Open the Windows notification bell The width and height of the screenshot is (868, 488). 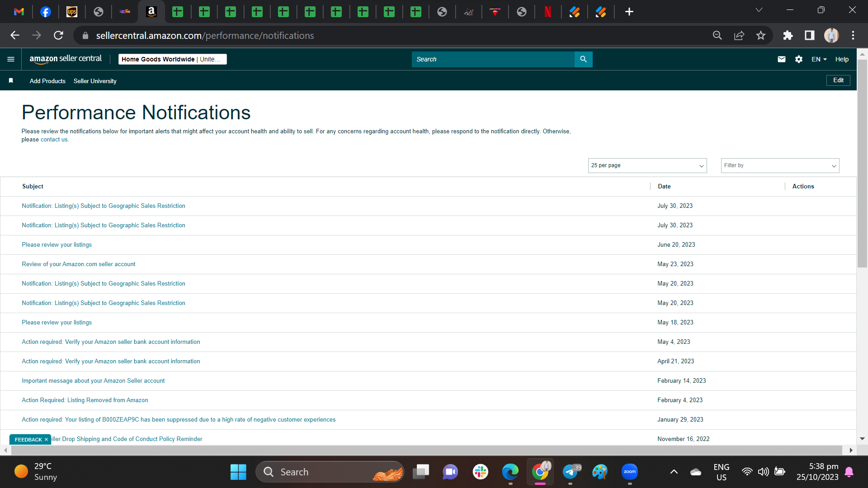click(x=849, y=472)
